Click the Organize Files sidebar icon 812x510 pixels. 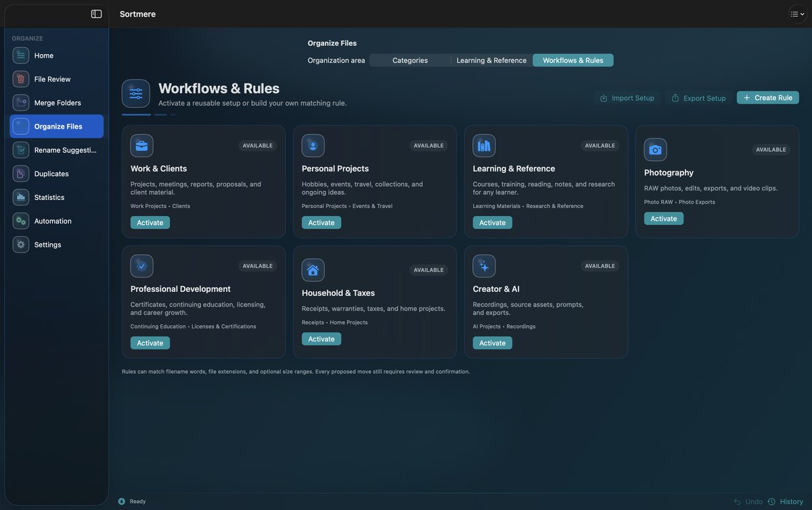(x=21, y=127)
